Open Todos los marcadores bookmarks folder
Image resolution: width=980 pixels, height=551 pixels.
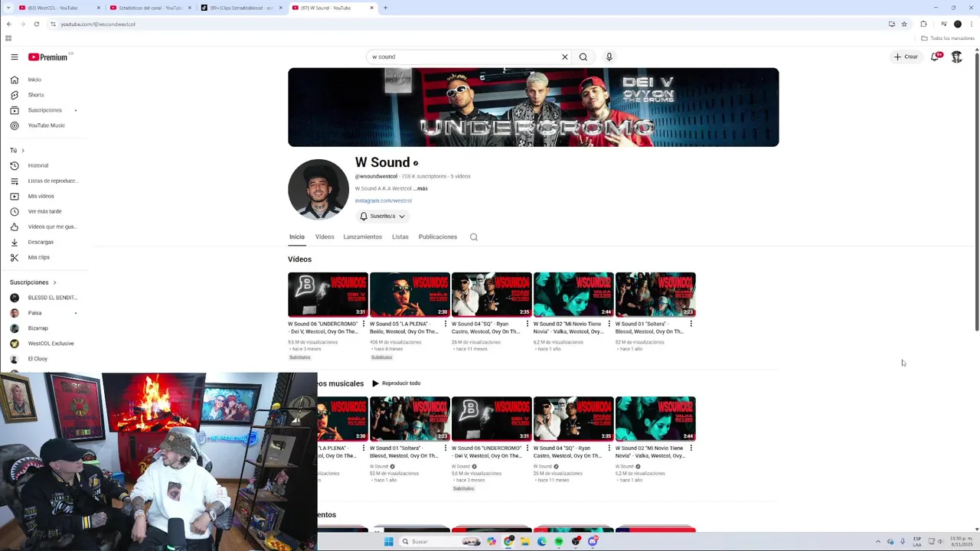tap(948, 38)
